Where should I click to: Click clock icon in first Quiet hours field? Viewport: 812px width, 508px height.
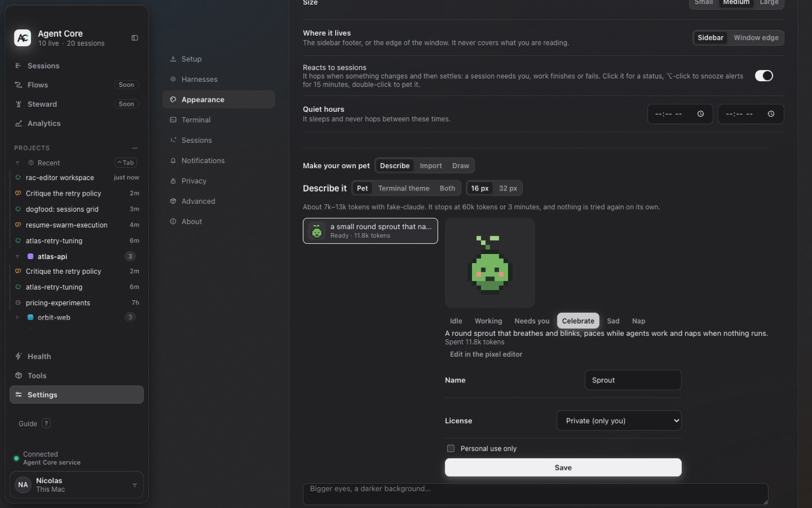(x=700, y=114)
